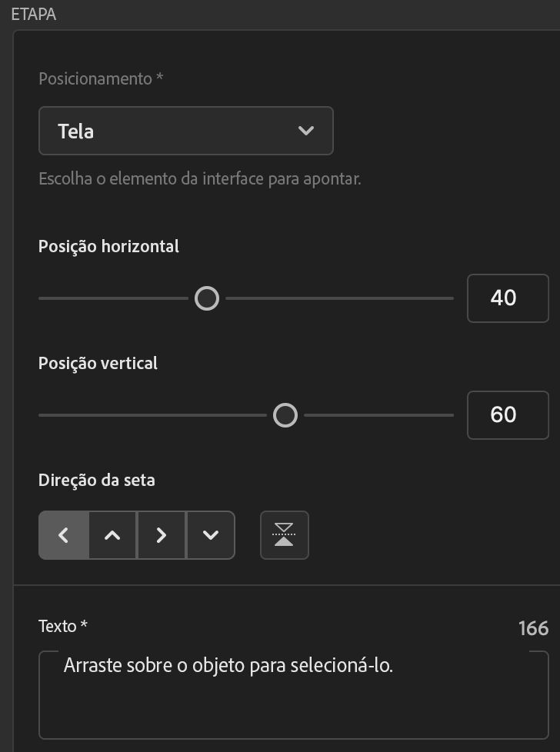Select the right arrow direction
The height and width of the screenshot is (752, 560).
tap(161, 535)
